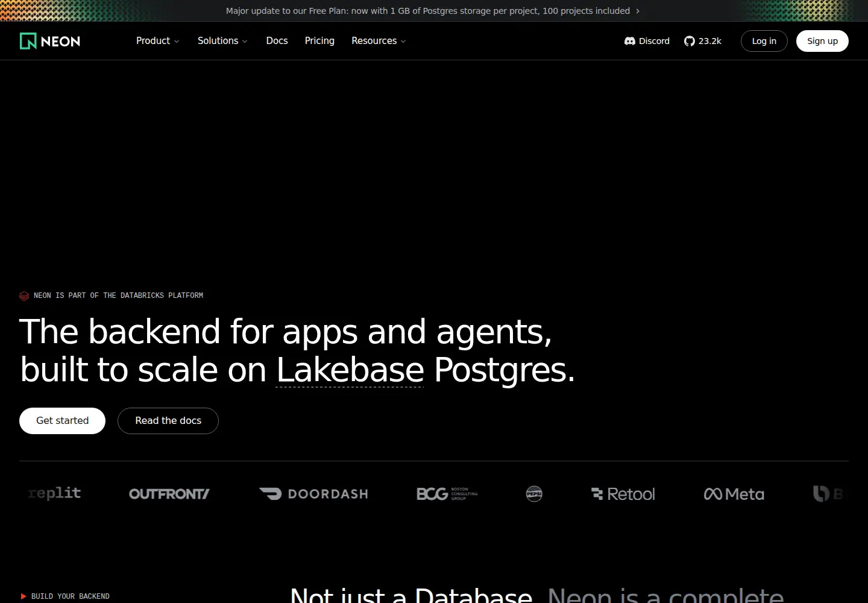Open the Pricing nav item

(319, 41)
